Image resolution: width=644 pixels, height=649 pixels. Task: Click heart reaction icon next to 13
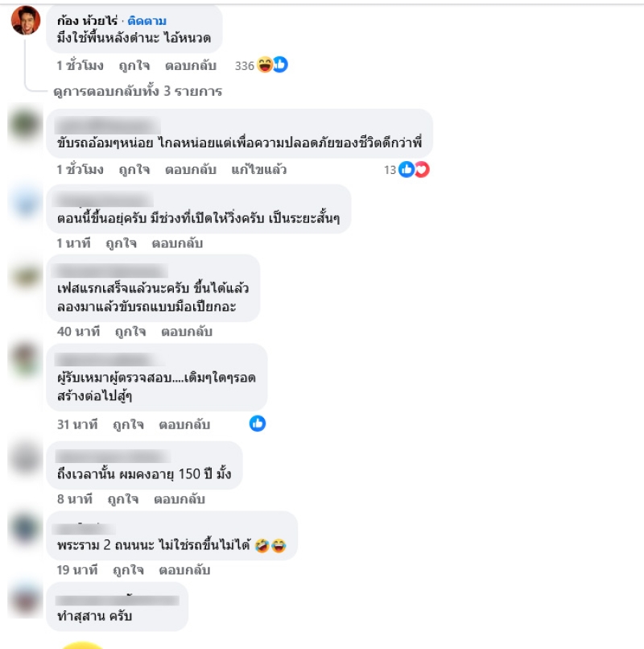(422, 169)
